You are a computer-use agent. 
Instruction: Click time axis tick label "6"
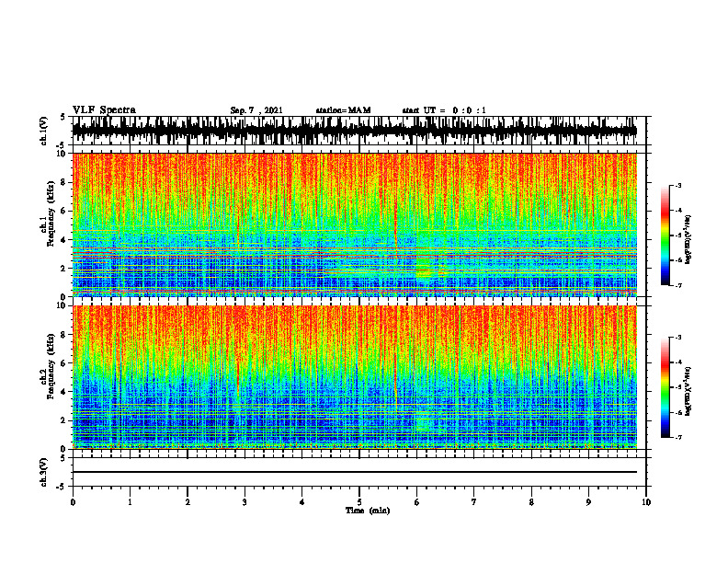[417, 502]
